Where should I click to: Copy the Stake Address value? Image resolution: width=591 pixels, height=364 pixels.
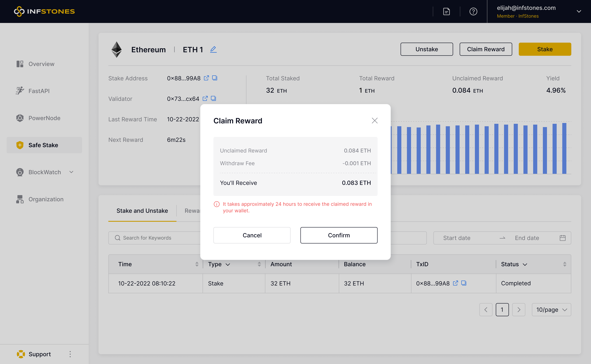(215, 78)
